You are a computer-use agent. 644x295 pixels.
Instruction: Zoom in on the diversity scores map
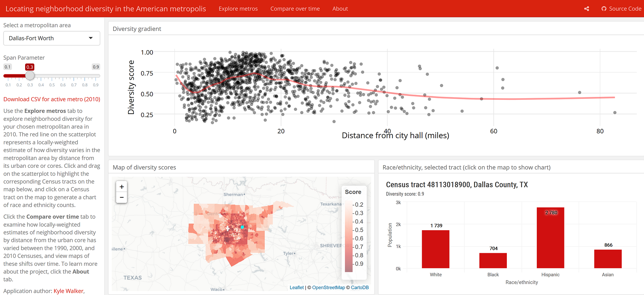click(x=121, y=187)
